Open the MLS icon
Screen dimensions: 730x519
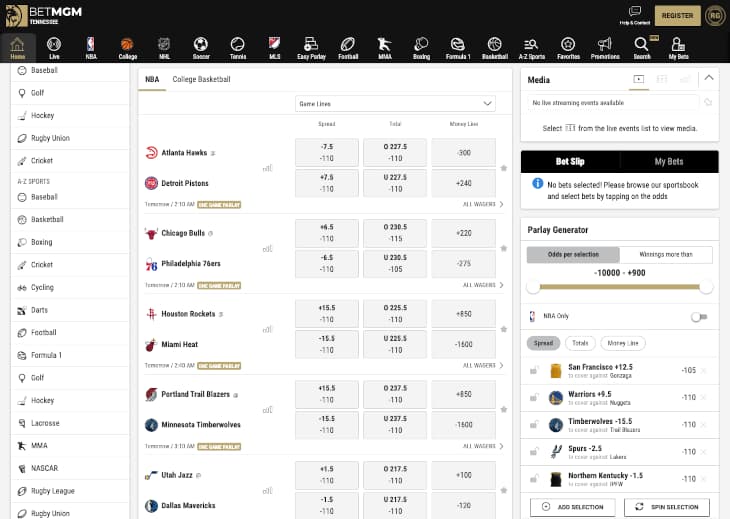click(x=274, y=48)
